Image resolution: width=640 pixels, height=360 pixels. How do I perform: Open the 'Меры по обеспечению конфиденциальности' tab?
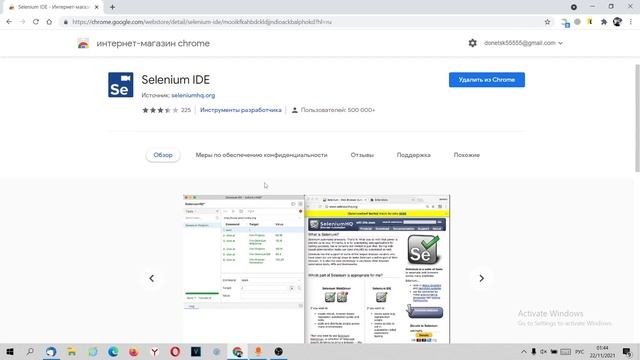click(x=261, y=155)
